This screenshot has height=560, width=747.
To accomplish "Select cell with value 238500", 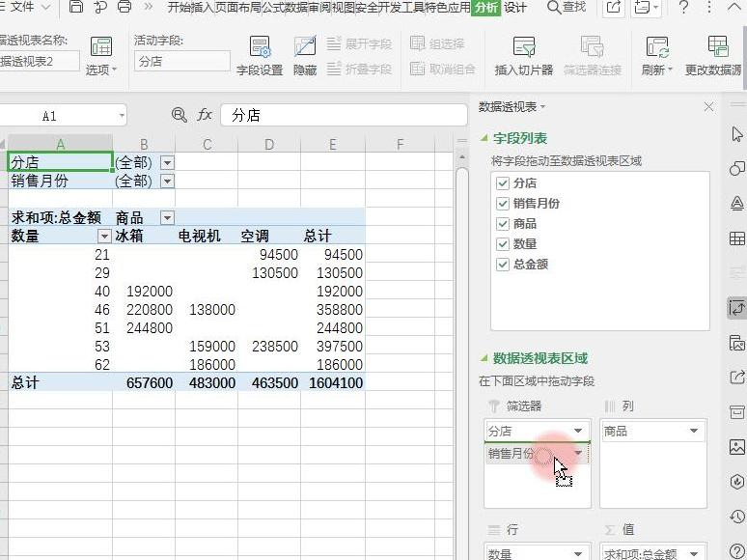I will 269,346.
